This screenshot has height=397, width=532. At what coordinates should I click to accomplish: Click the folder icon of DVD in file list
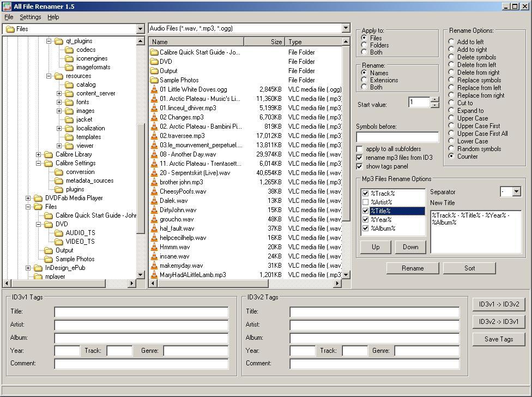(x=154, y=62)
